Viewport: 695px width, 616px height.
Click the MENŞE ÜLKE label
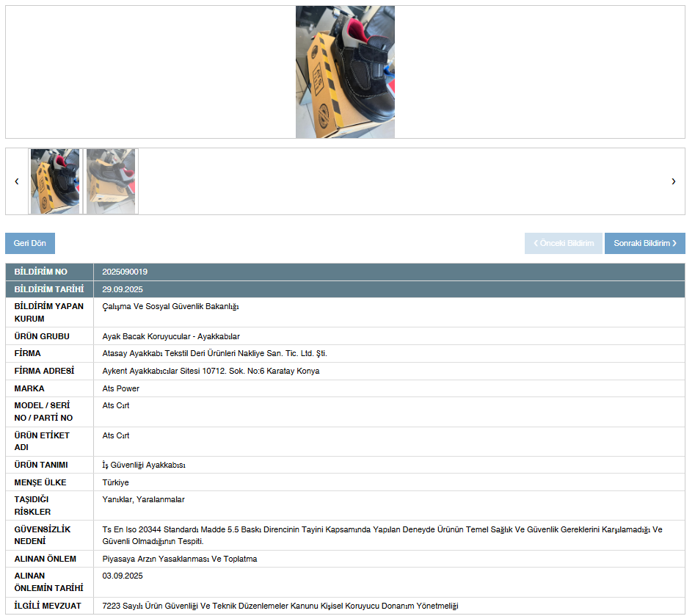40,482
